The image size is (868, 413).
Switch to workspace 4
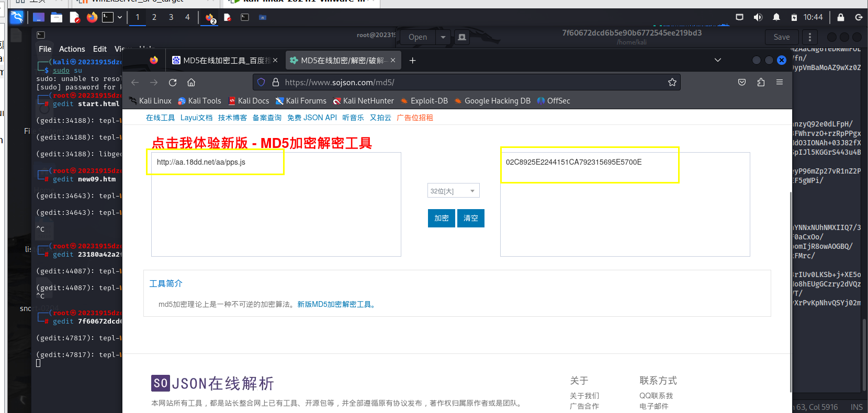pyautogui.click(x=187, y=17)
